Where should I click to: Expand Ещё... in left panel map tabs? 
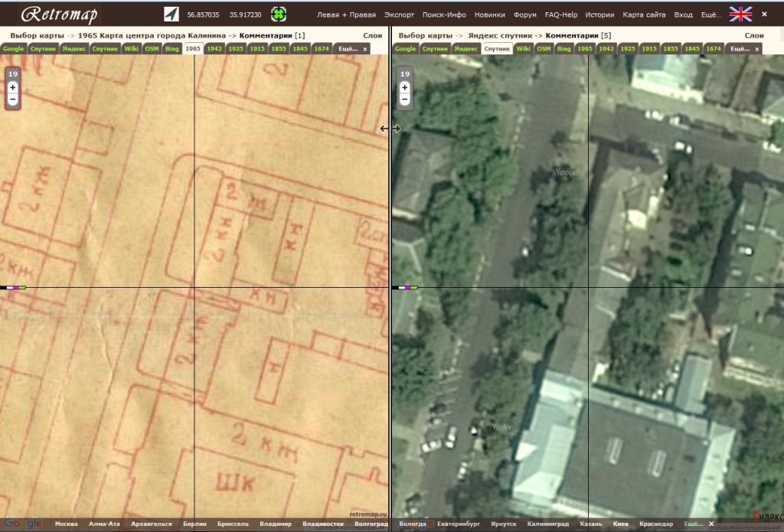tap(348, 49)
